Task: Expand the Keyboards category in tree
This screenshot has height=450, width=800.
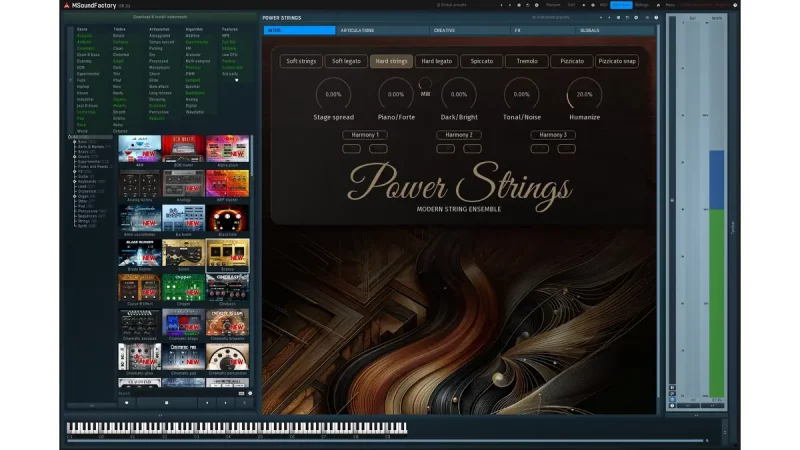Action: point(76,180)
